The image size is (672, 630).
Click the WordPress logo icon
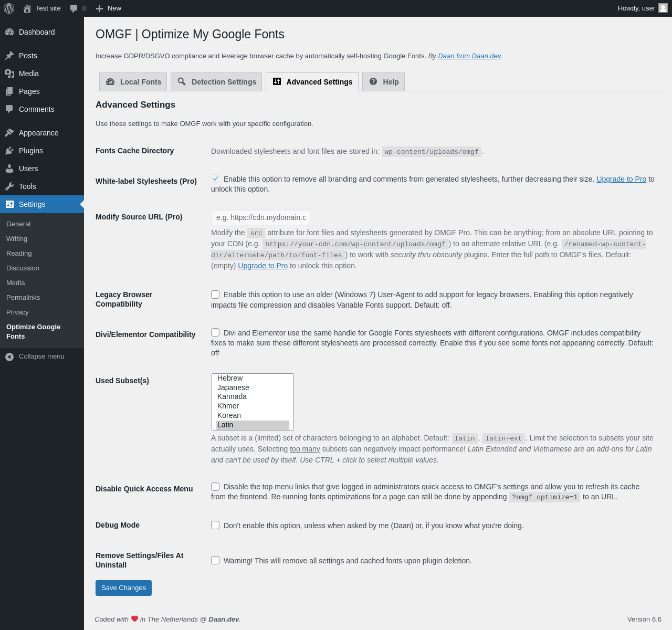9,8
